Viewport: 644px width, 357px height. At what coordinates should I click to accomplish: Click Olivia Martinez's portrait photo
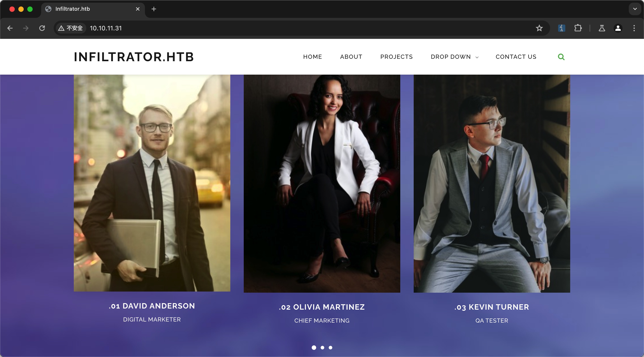(x=322, y=184)
